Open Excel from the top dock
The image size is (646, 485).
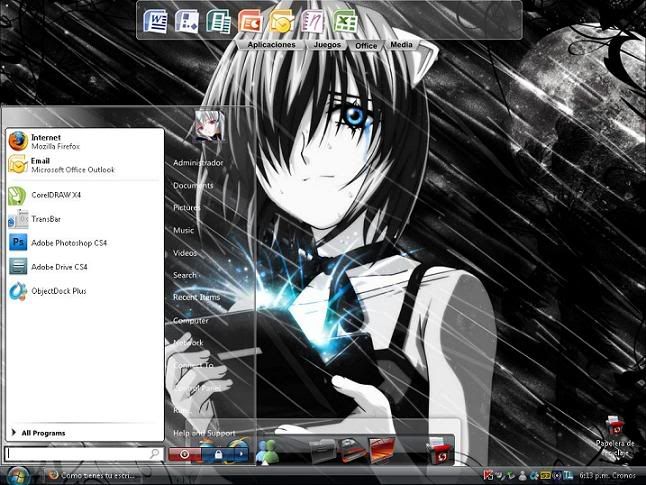pos(345,21)
